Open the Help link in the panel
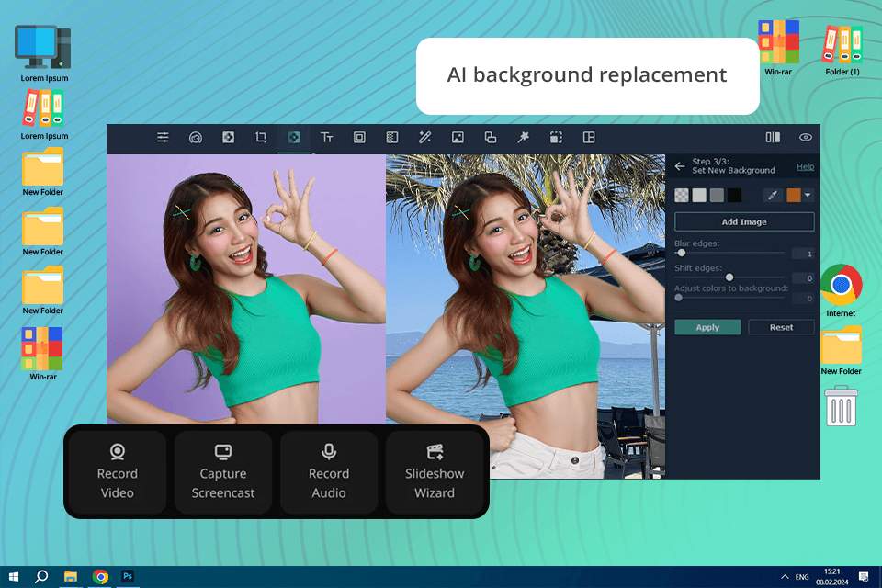882x588 pixels. [805, 166]
